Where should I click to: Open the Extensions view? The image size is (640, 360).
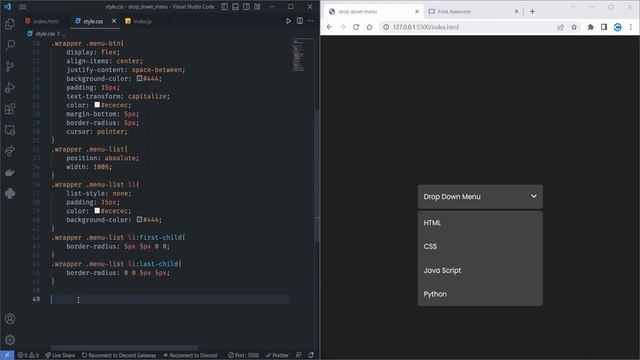pyautogui.click(x=10, y=109)
